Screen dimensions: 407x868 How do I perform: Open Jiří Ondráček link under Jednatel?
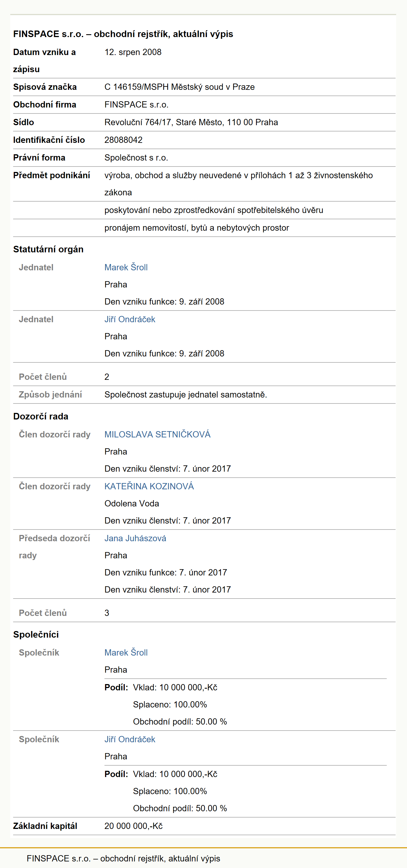coord(130,319)
